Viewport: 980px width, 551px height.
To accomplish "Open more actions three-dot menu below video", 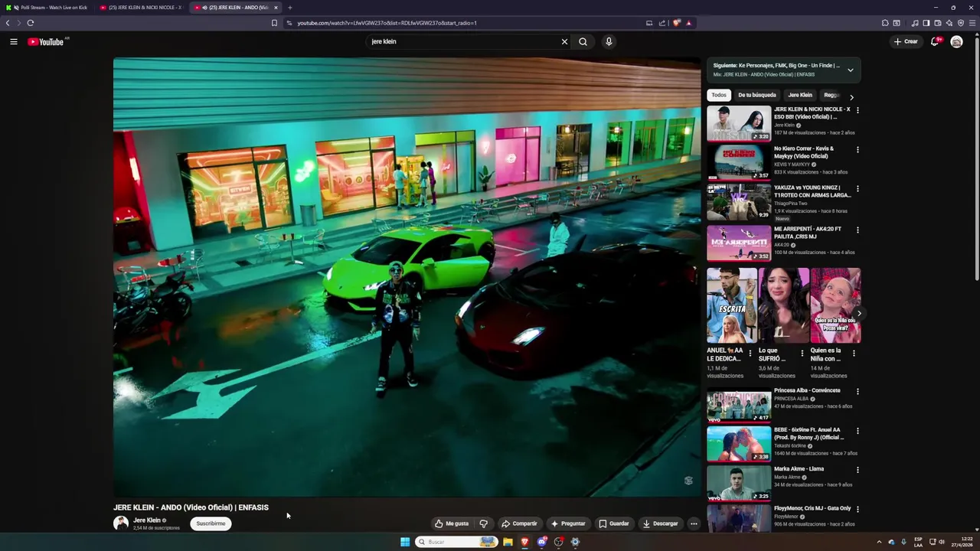I will pyautogui.click(x=694, y=523).
